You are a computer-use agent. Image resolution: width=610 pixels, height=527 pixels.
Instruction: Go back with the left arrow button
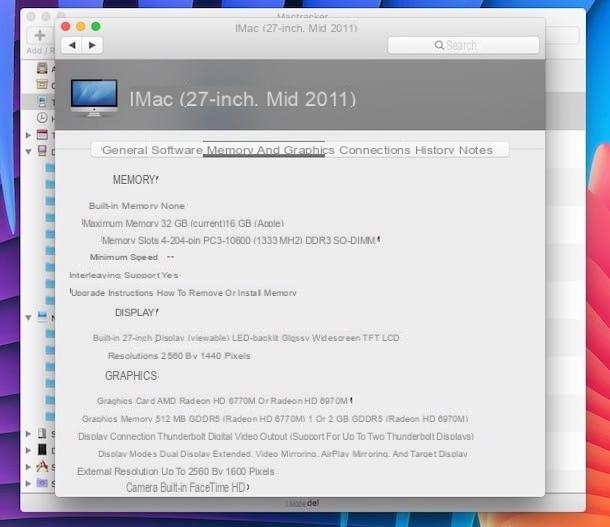pyautogui.click(x=72, y=45)
